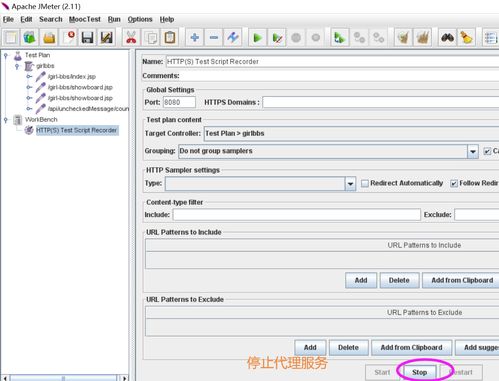Open the Edit menu
This screenshot has height=381, width=499.
[x=26, y=19]
